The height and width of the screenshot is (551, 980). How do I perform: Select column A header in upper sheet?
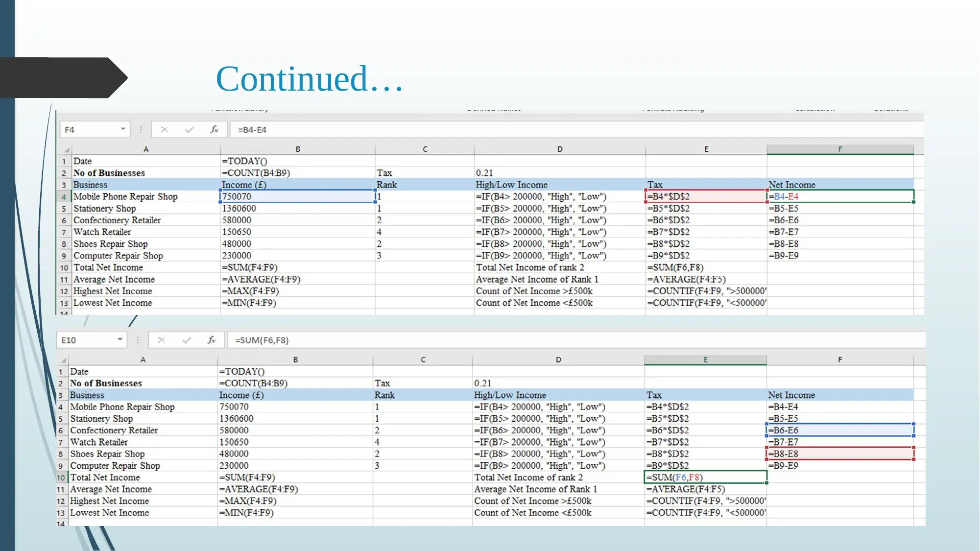146,149
